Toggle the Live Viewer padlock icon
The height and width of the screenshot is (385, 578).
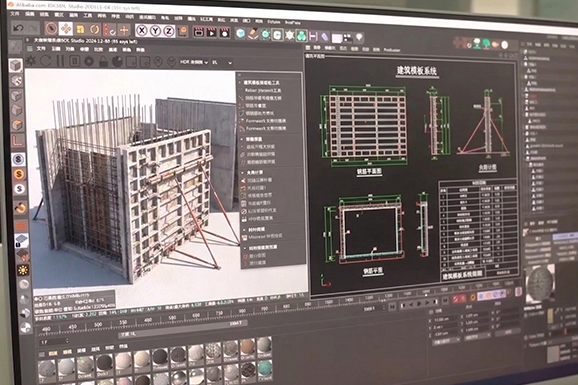(x=103, y=62)
